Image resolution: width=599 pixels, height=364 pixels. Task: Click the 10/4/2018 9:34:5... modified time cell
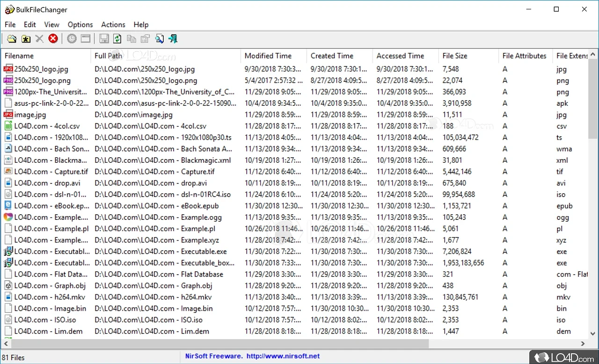click(273, 103)
